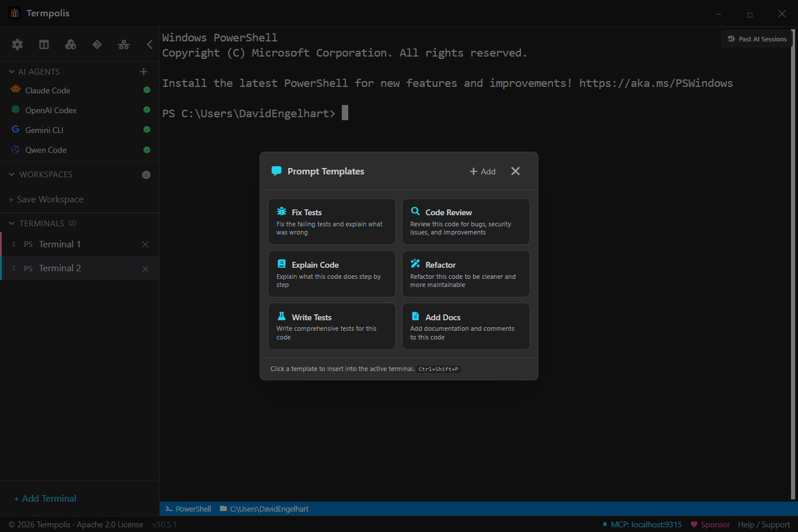Click the Explain Code book icon

coord(282,264)
